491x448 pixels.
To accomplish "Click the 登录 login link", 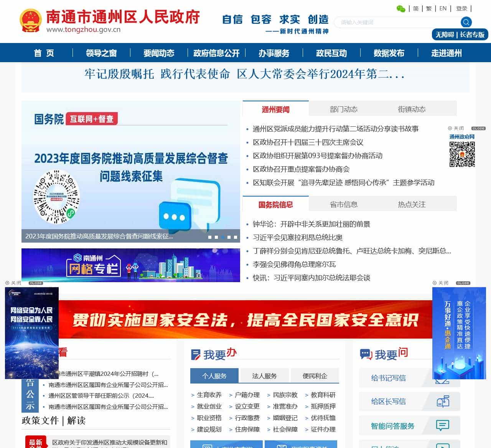I will (461, 8).
